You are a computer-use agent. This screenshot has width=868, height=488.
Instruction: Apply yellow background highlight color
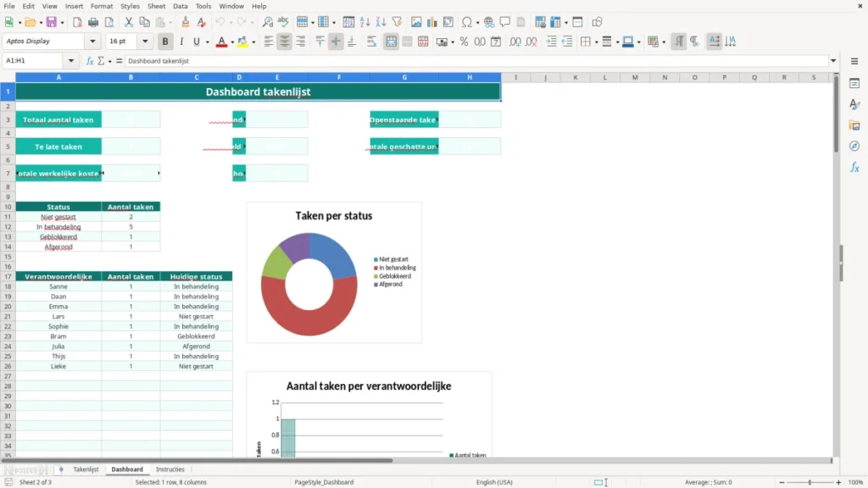(x=242, y=42)
